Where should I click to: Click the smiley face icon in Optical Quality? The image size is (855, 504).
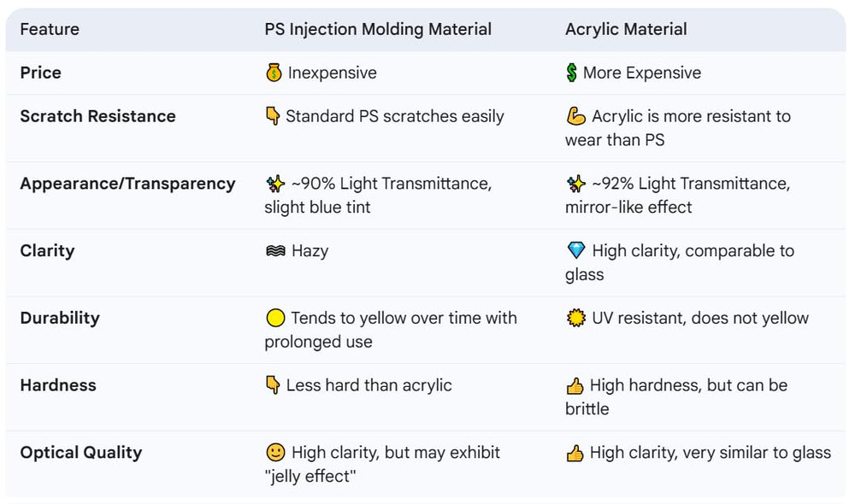(x=275, y=452)
